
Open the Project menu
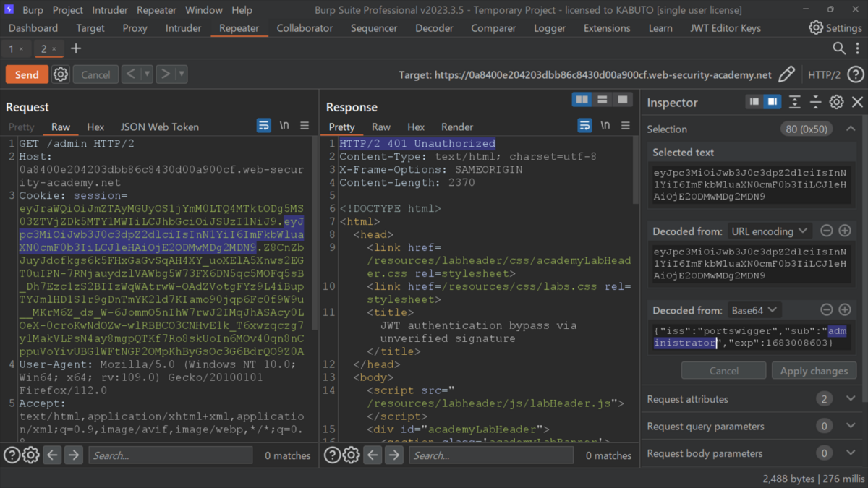pos(68,10)
